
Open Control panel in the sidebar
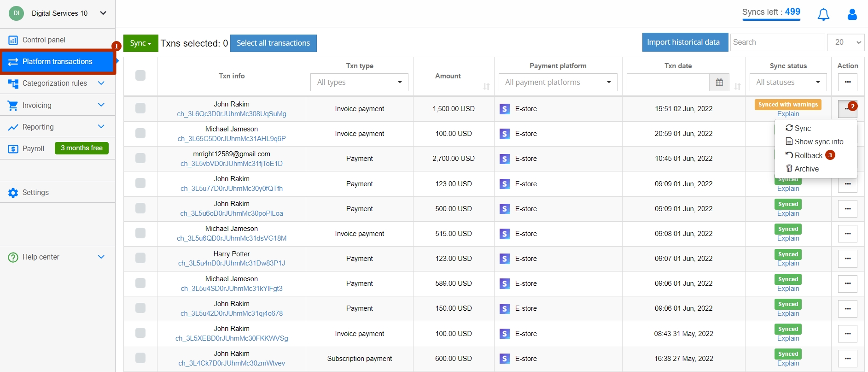[x=58, y=40]
